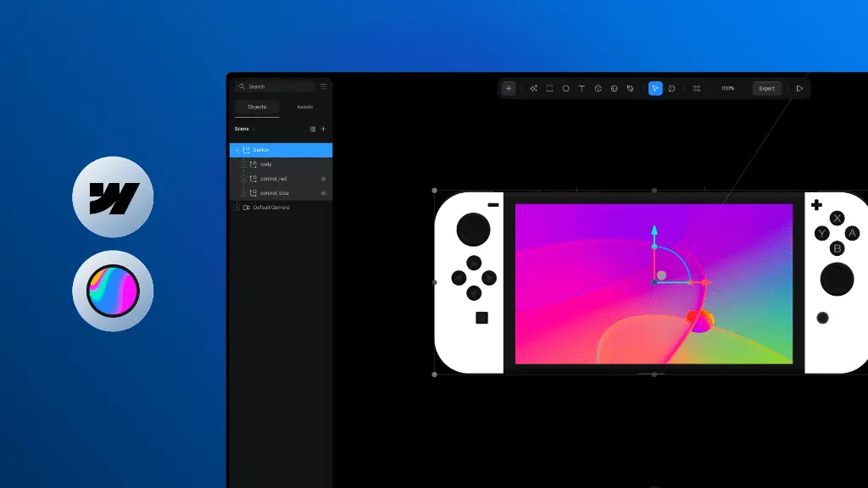
Task: Select the Rectangle shape tool
Action: click(x=549, y=88)
